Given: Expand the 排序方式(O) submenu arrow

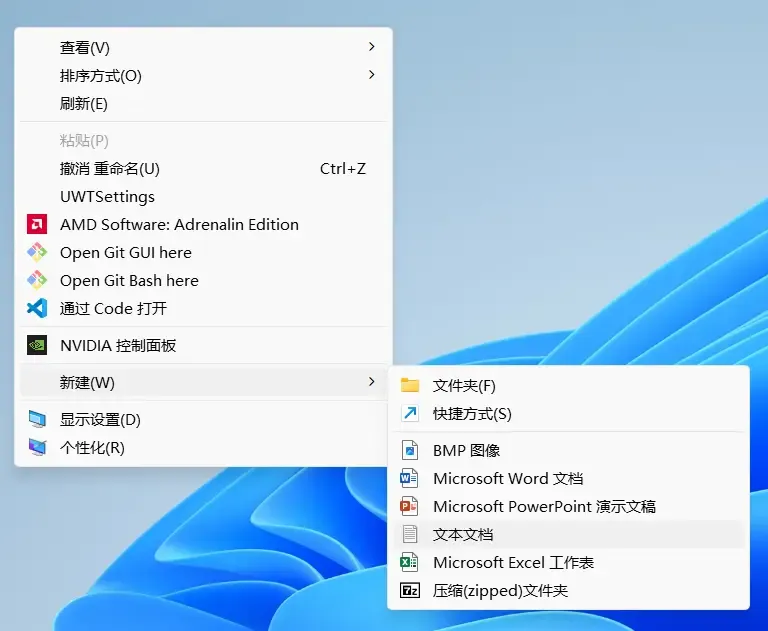Looking at the screenshot, I should pos(372,74).
